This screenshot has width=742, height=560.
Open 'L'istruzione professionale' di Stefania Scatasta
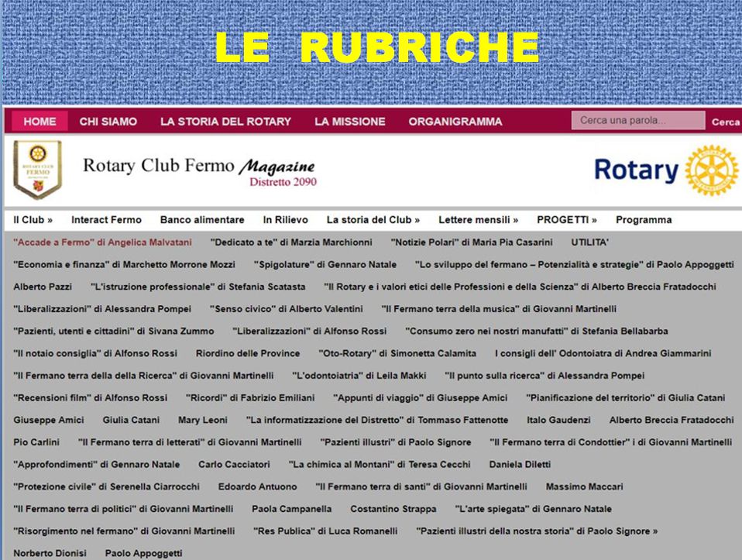[198, 287]
